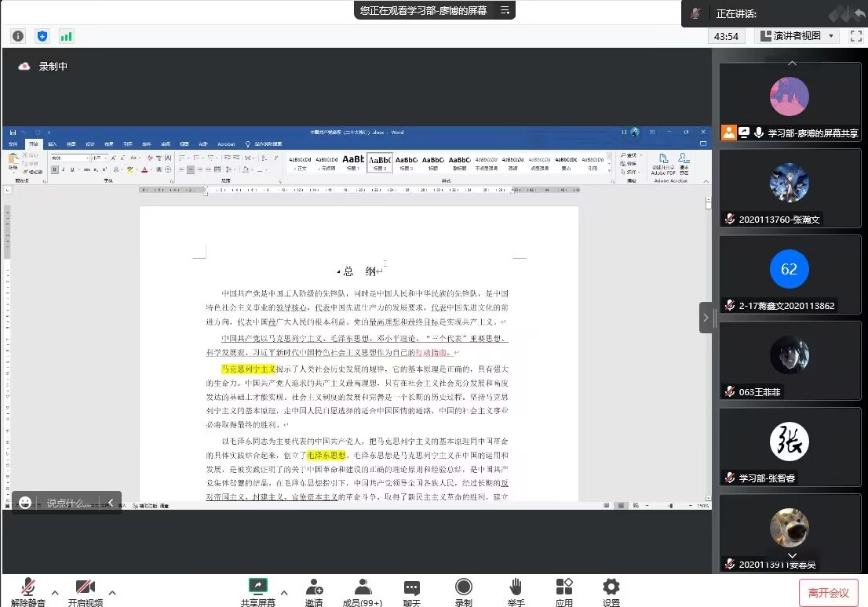868x607 pixels.
Task: Check the green network signal icon
Action: point(67,36)
